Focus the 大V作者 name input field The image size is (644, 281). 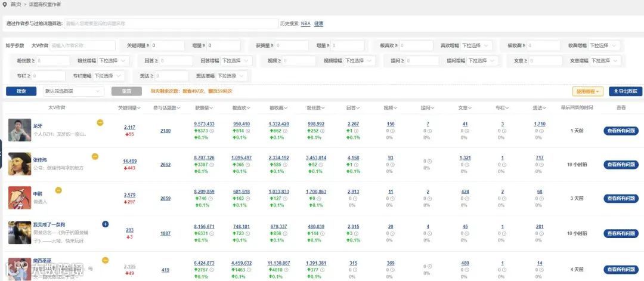[82, 45]
